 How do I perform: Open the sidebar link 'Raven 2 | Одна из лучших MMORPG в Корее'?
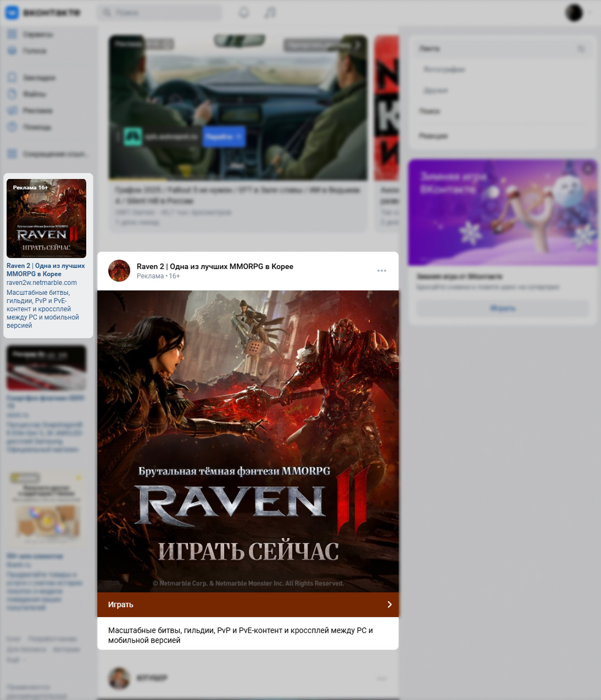46,270
